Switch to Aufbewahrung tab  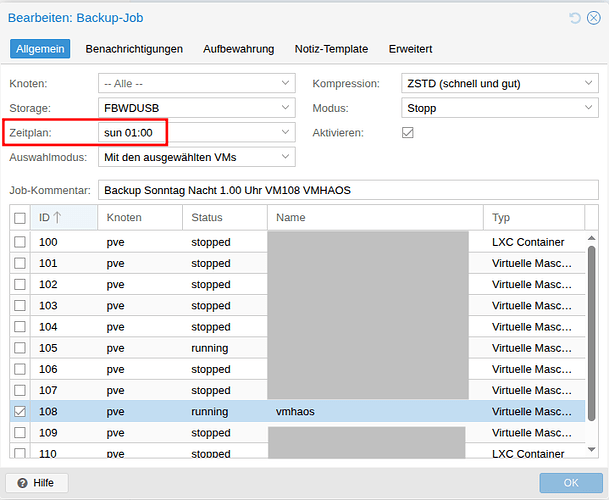[x=238, y=49]
